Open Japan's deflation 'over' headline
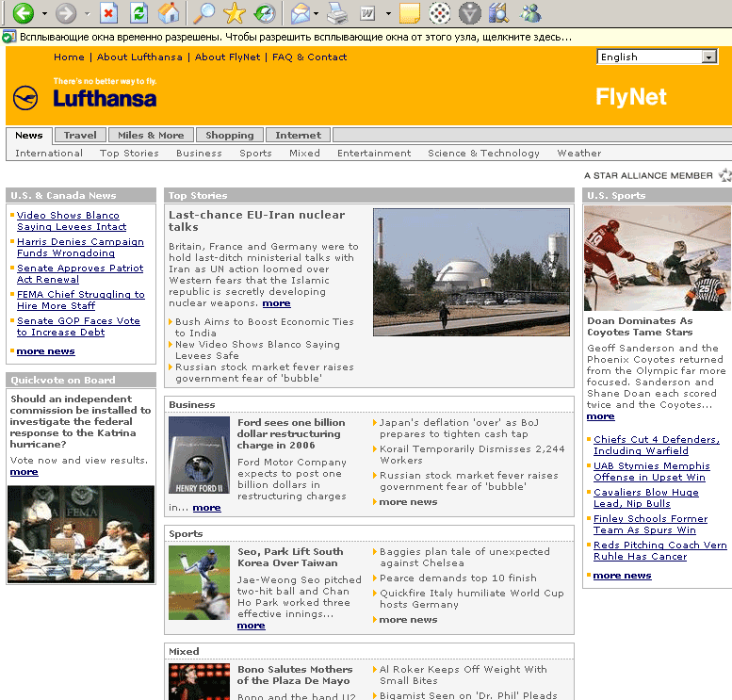This screenshot has height=700, width=732. click(459, 429)
